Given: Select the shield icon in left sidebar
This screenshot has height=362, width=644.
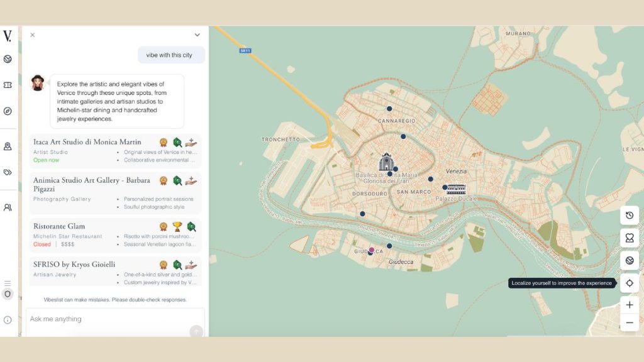Looking at the screenshot, I should [8, 294].
